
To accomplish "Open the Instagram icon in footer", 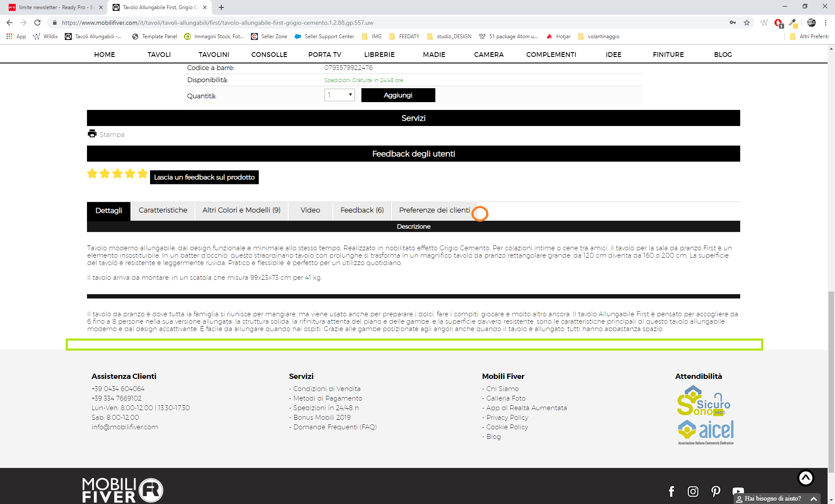I will [693, 491].
